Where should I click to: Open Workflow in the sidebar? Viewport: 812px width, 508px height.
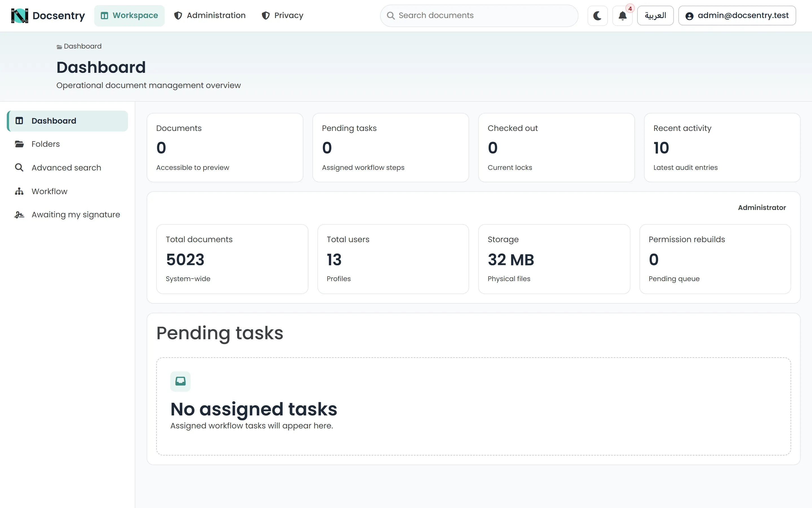67,191
